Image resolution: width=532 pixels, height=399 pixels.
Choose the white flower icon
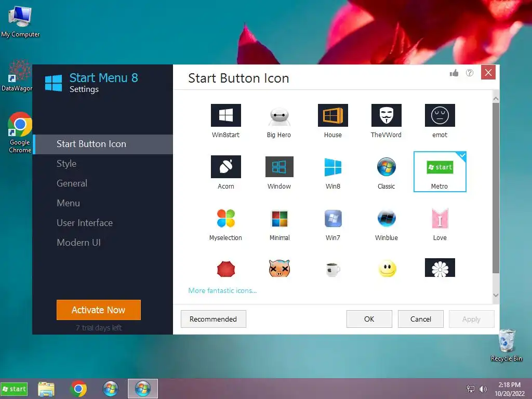(x=440, y=268)
